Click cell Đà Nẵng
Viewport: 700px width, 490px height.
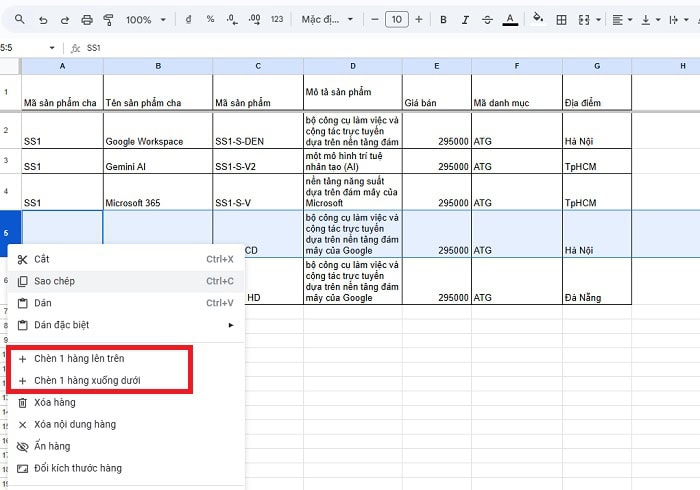(597, 281)
